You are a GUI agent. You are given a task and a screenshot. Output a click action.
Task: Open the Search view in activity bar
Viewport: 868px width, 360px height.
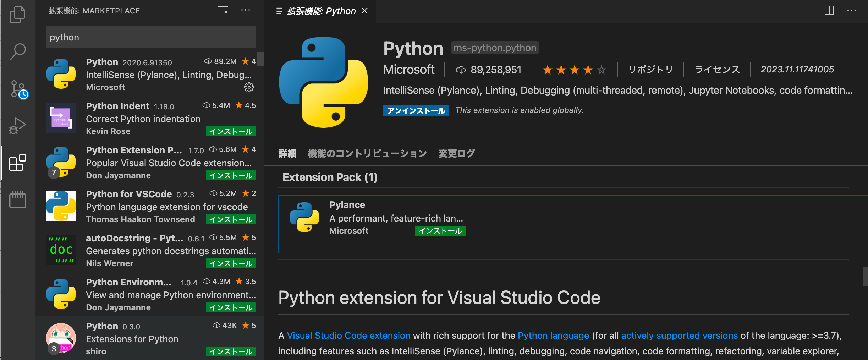[x=17, y=52]
